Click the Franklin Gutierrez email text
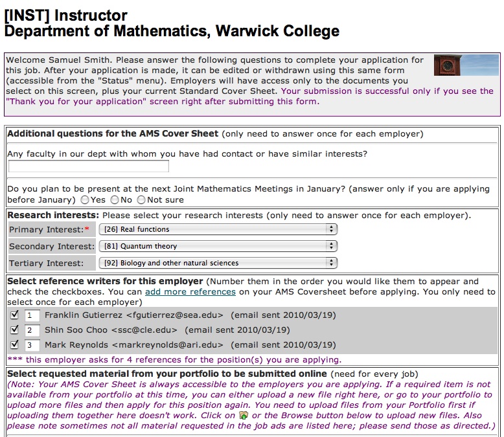This screenshot has height=437, width=504. [175, 315]
